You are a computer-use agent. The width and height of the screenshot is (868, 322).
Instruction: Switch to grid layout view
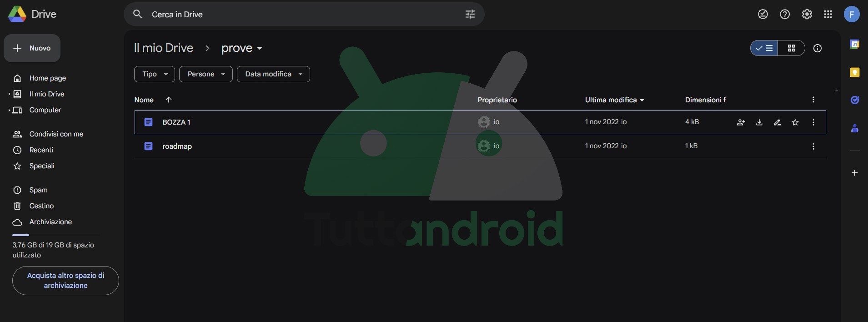coord(791,48)
